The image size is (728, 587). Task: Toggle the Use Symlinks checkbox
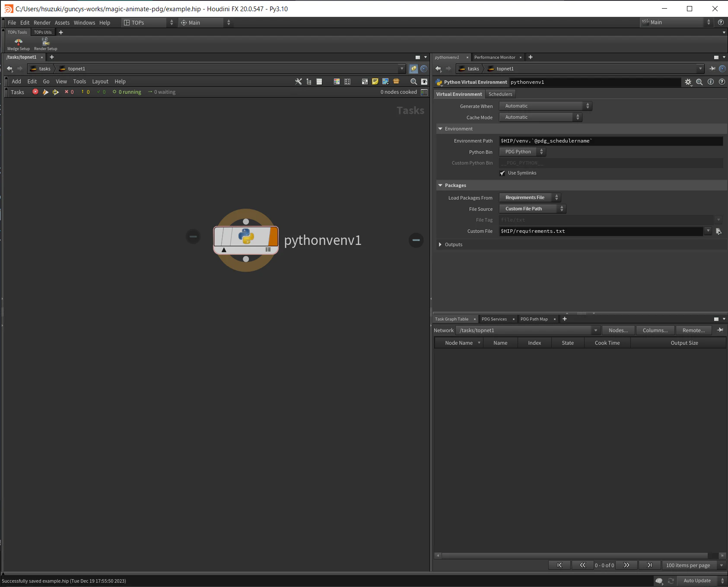coord(502,173)
